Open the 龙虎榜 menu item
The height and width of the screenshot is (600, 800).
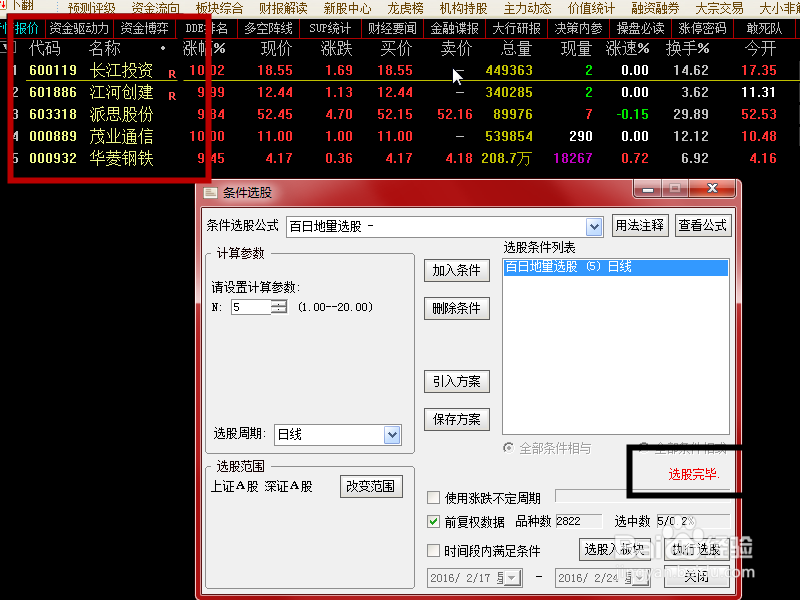404,8
